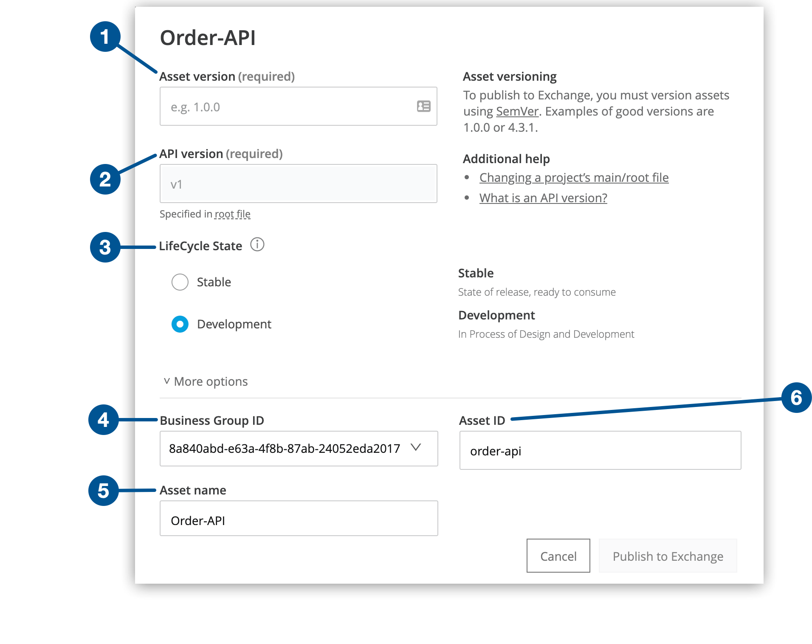This screenshot has width=812, height=644.
Task: Open the Business Group ID dropdown
Action: point(299,449)
